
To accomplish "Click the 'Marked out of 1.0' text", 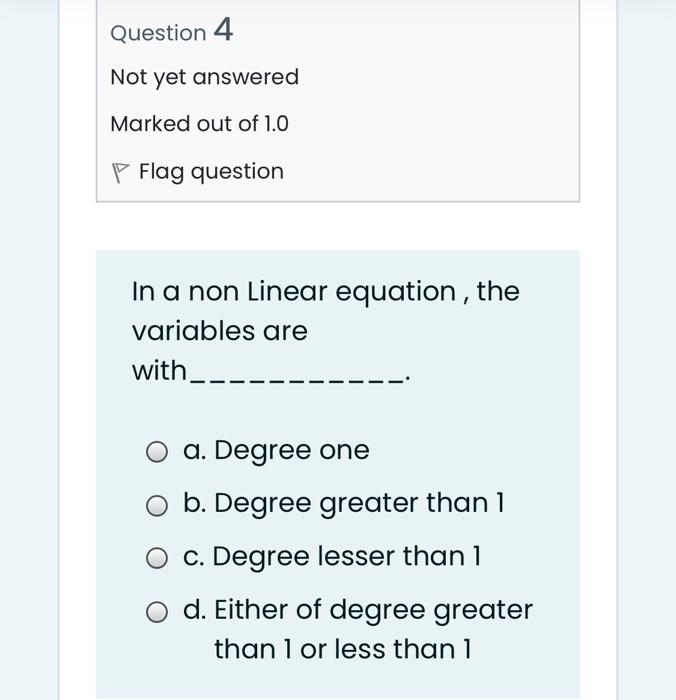I will pyautogui.click(x=199, y=124).
